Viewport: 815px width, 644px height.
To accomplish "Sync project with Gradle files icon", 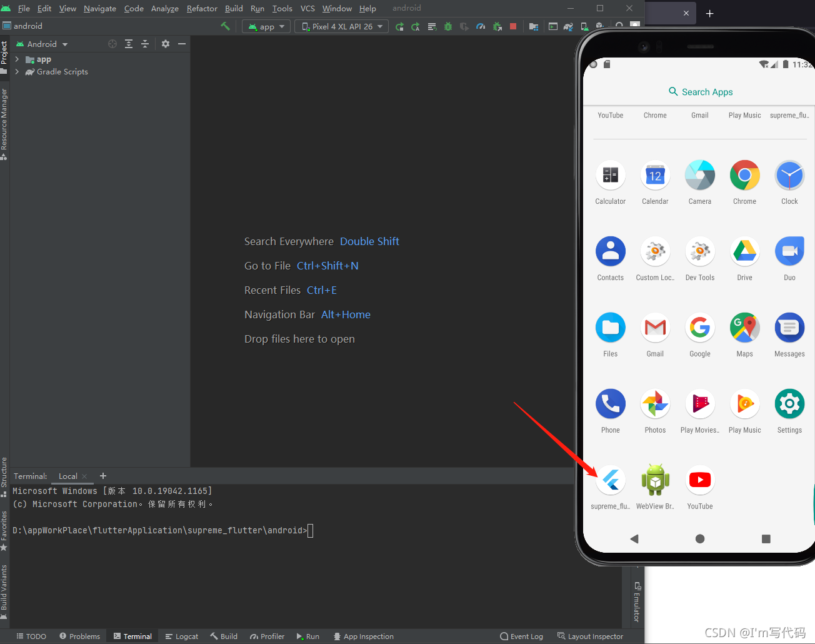I will coord(568,26).
